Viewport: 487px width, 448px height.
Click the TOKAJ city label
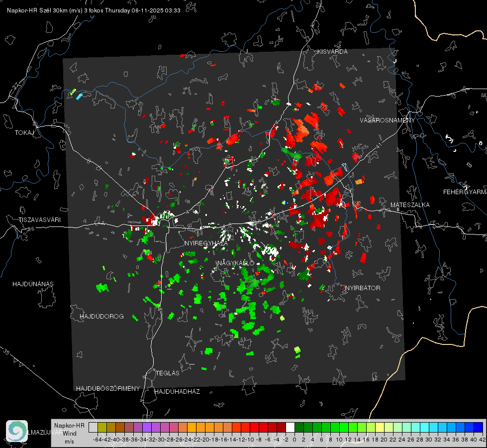point(24,133)
